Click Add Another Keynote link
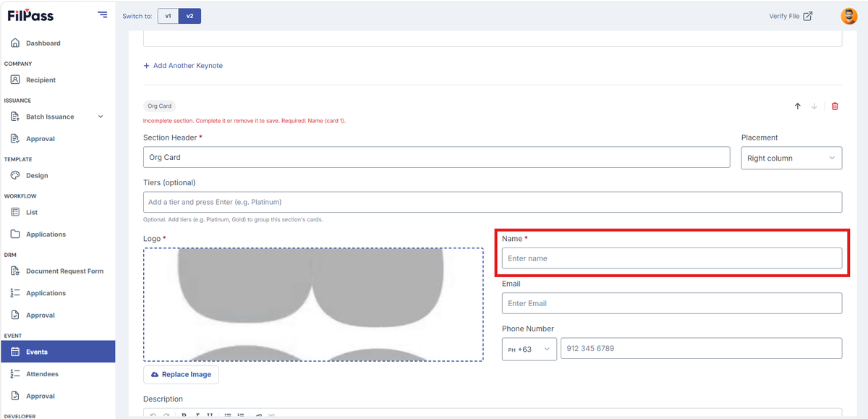Image resolution: width=868 pixels, height=419 pixels. tap(183, 66)
